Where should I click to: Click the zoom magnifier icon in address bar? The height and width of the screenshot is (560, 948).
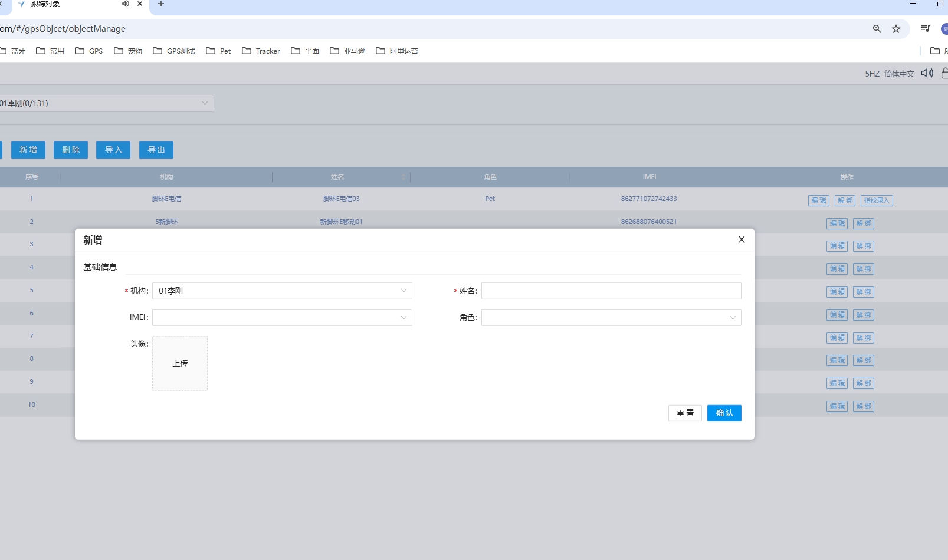click(x=877, y=29)
